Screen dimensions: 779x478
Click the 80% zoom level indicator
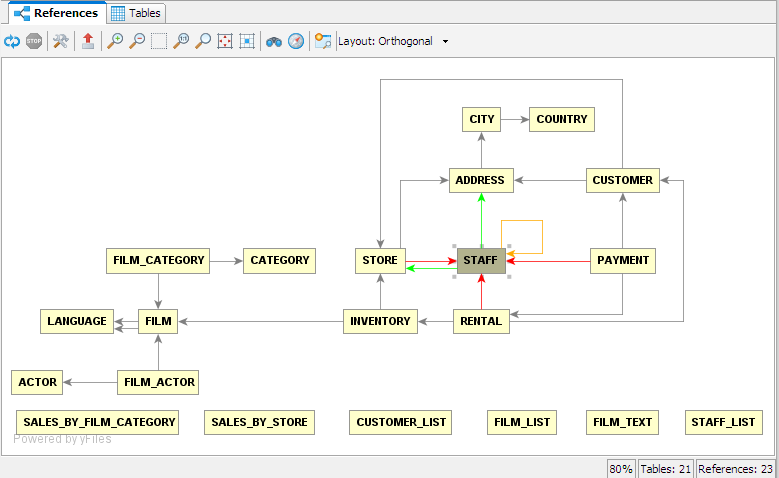[621, 469]
